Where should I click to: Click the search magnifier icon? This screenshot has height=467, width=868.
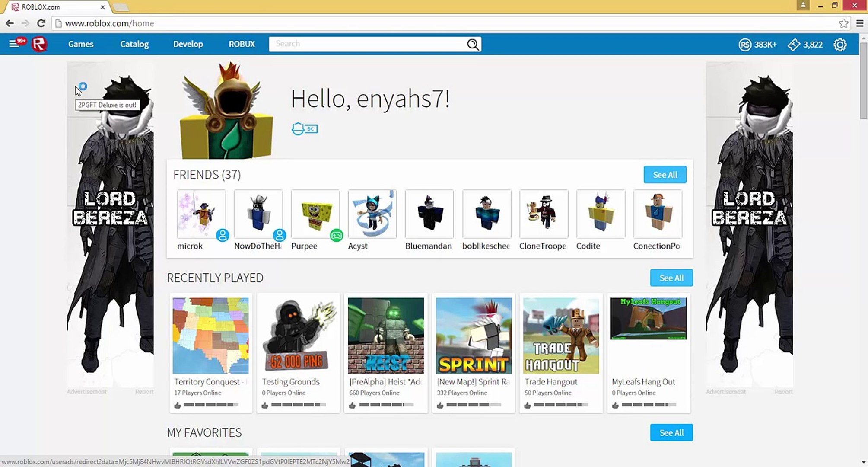pos(473,44)
